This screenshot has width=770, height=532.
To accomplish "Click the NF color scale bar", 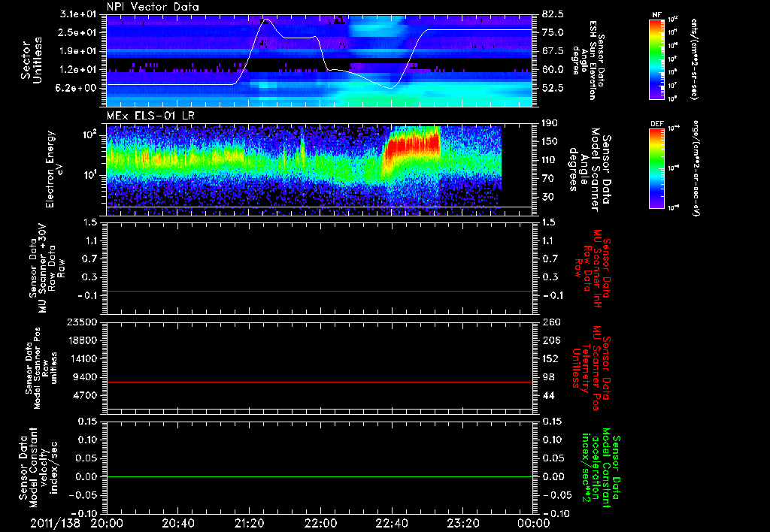I will tap(656, 59).
